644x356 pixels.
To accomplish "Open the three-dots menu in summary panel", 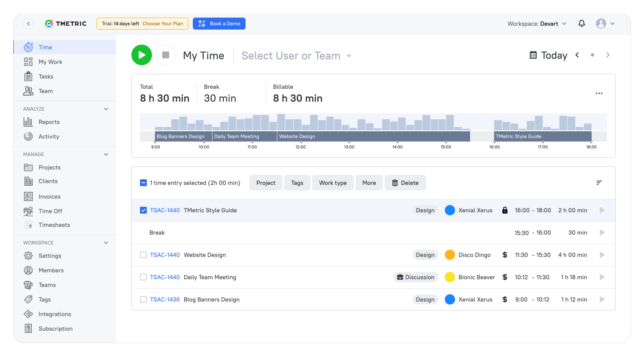I will pos(599,93).
